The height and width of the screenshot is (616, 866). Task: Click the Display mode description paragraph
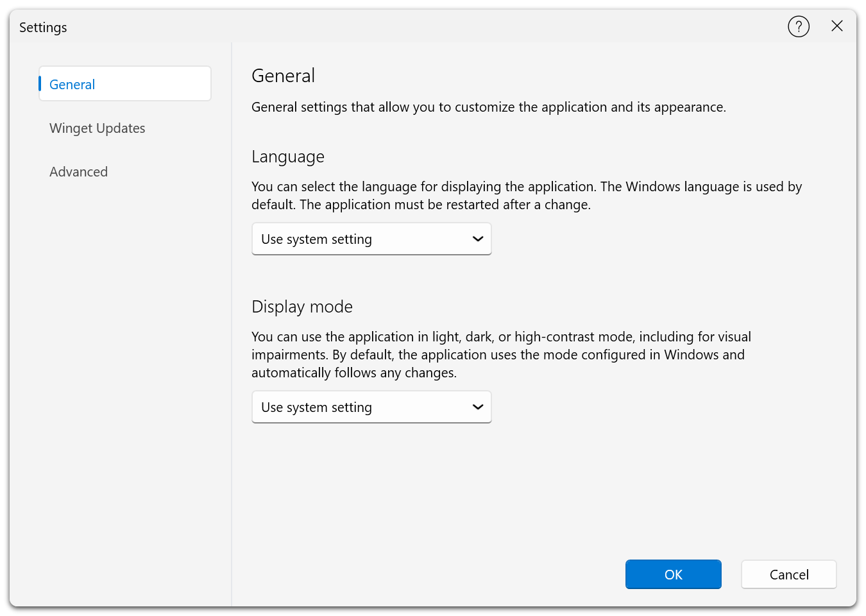[501, 355]
